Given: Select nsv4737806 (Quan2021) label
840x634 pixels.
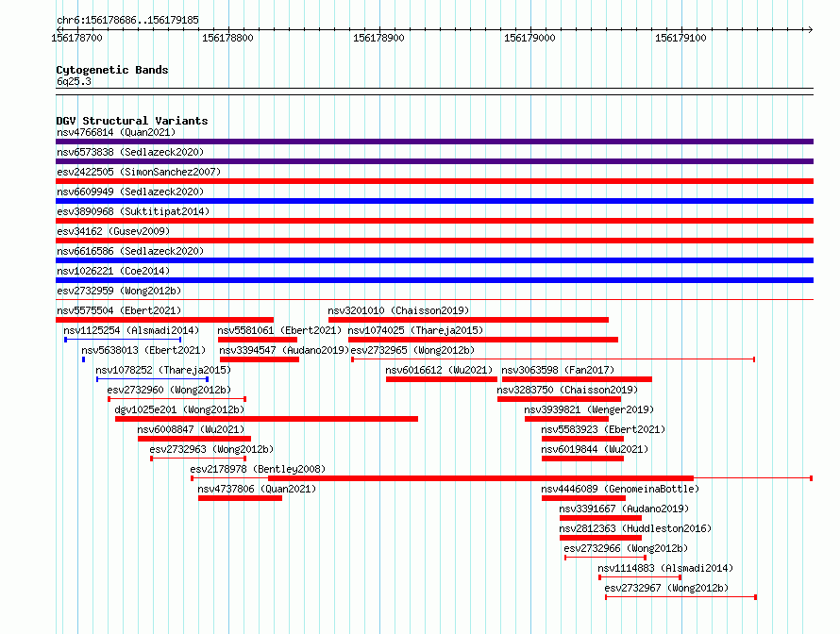Looking at the screenshot, I should (x=257, y=489).
